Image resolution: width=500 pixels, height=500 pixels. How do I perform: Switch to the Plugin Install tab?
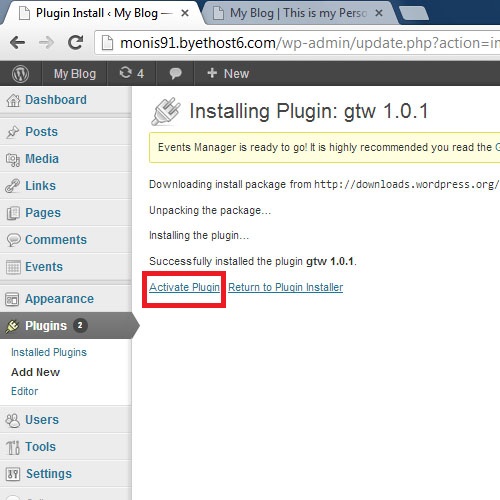click(x=102, y=13)
